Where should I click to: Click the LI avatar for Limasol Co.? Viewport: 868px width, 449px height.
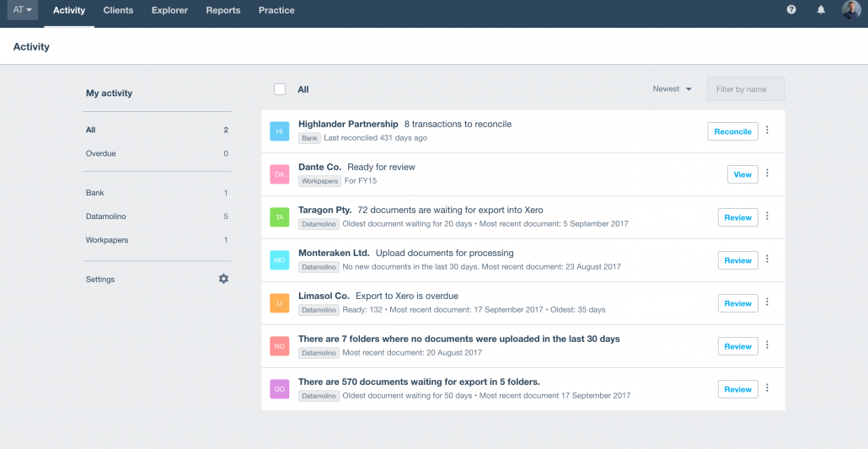[280, 303]
